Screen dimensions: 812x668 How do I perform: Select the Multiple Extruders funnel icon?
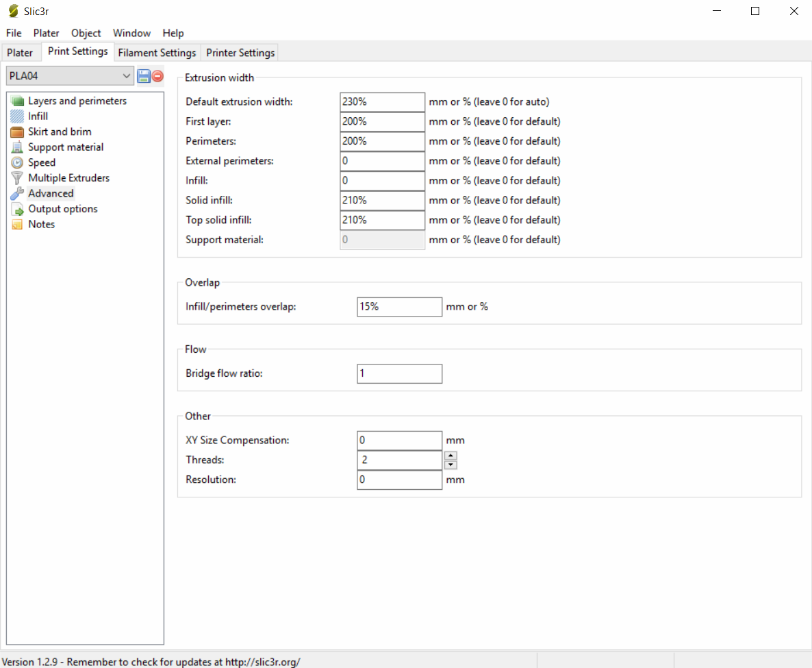coord(18,178)
